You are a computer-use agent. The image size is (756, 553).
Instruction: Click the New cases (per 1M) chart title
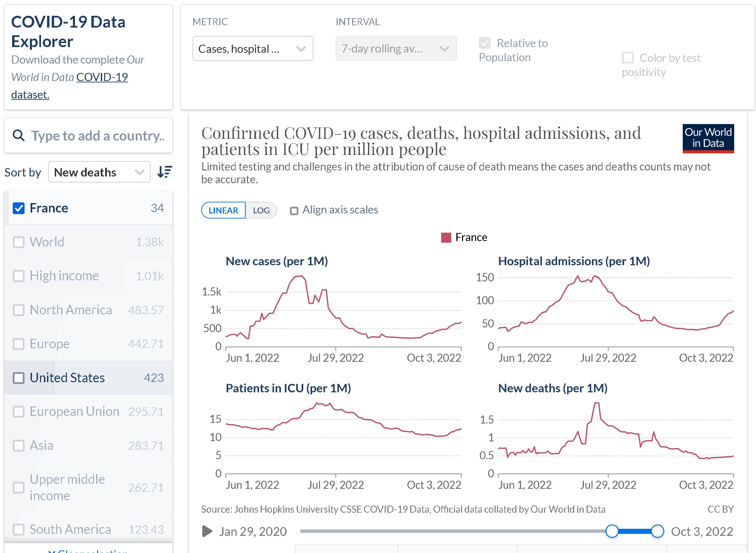pyautogui.click(x=277, y=261)
